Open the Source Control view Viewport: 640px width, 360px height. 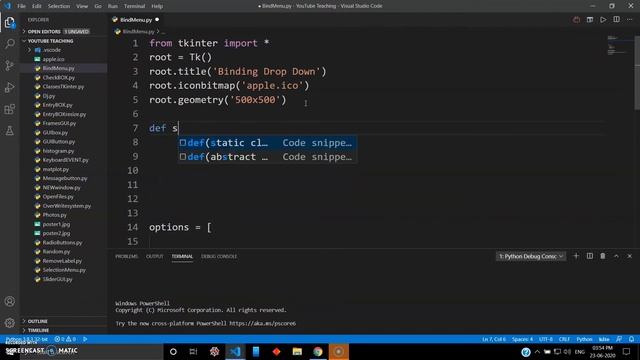point(9,65)
